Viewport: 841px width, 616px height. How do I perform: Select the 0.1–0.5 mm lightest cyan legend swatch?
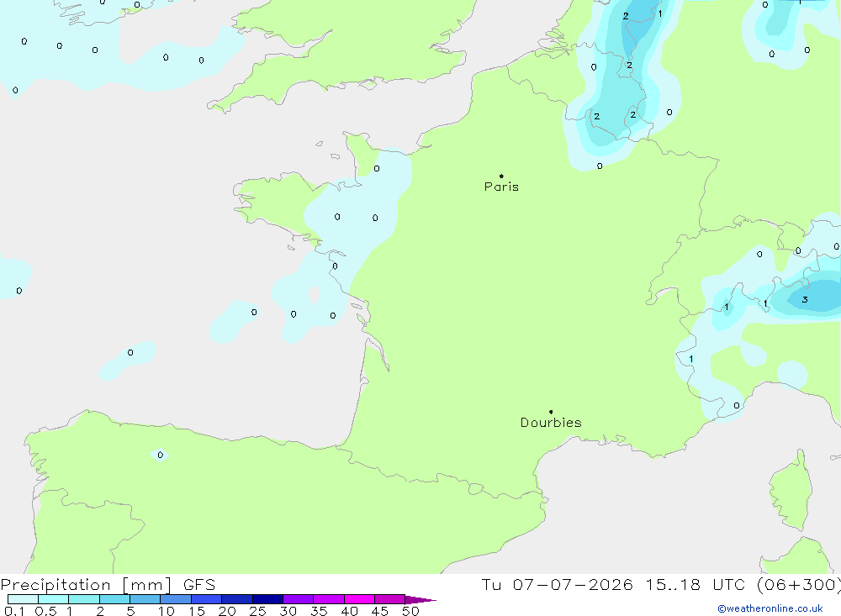pos(23,599)
